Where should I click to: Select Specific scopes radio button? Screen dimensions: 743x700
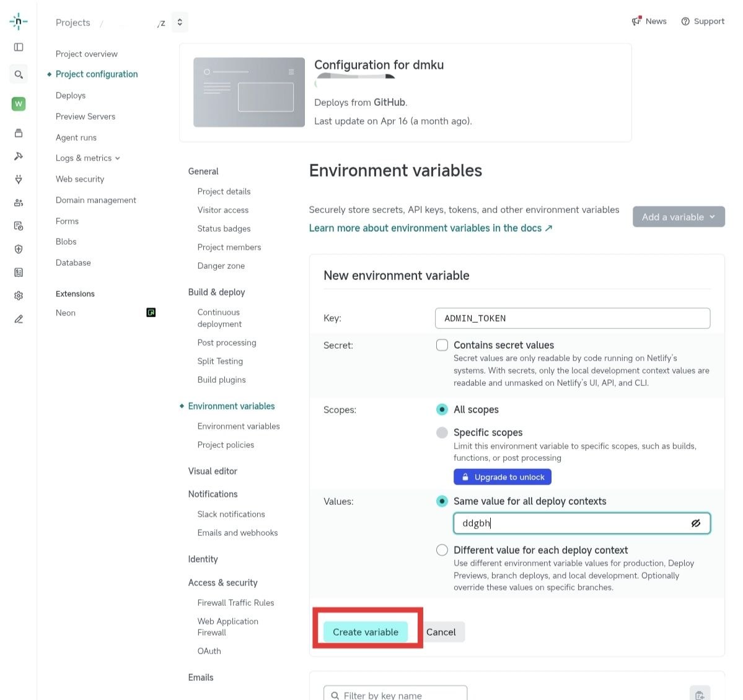[442, 432]
